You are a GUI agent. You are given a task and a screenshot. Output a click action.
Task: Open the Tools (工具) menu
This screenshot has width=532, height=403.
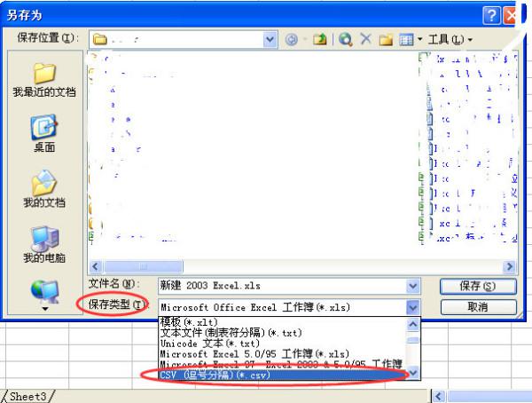(x=450, y=39)
